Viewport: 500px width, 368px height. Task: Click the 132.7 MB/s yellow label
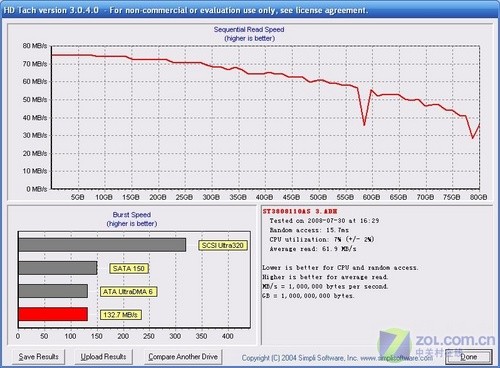(x=120, y=315)
